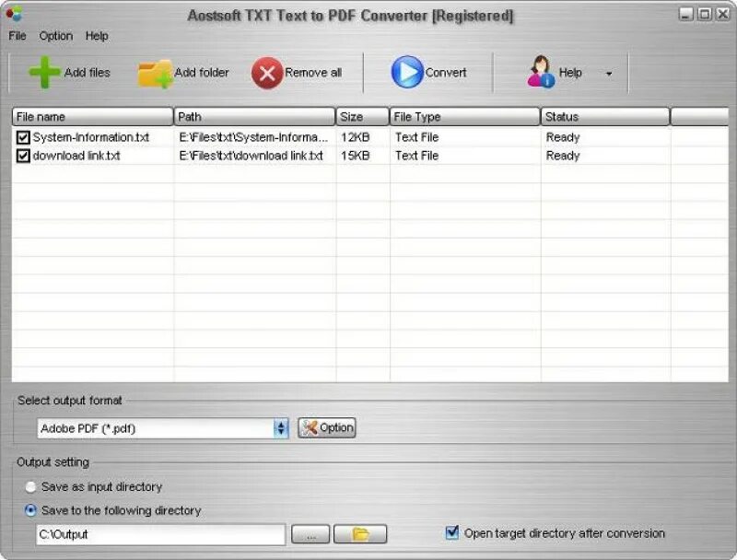Toggle Open target directory after conversion
This screenshot has height=560, width=737.
(451, 532)
